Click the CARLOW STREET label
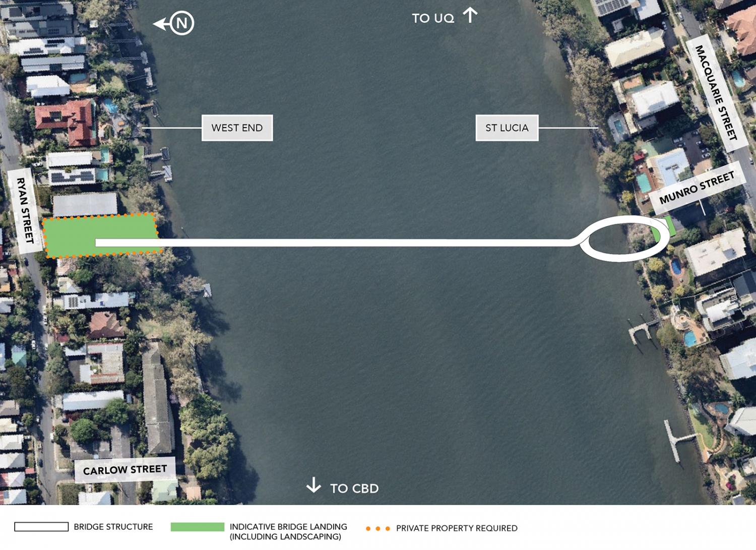 (x=125, y=470)
